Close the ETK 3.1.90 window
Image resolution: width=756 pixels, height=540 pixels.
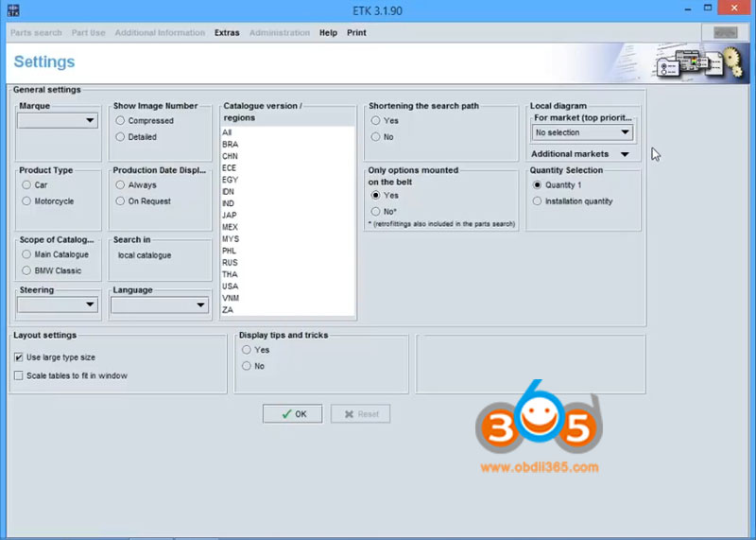pos(734,8)
